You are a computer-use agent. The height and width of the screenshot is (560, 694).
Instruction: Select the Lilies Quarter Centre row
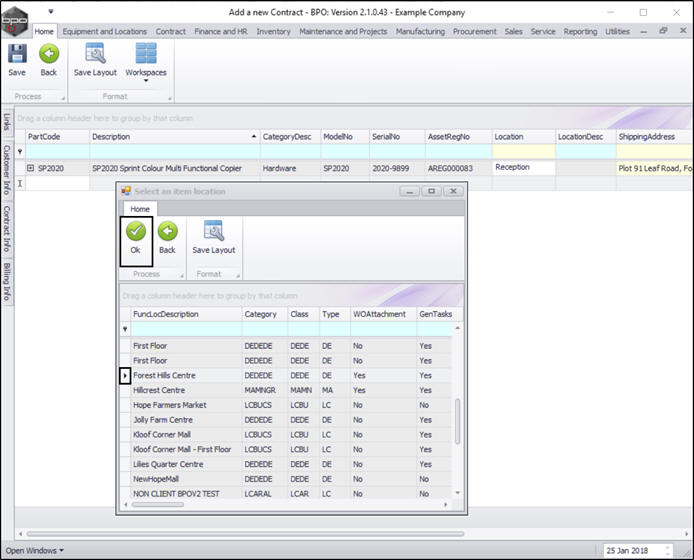tap(285, 464)
